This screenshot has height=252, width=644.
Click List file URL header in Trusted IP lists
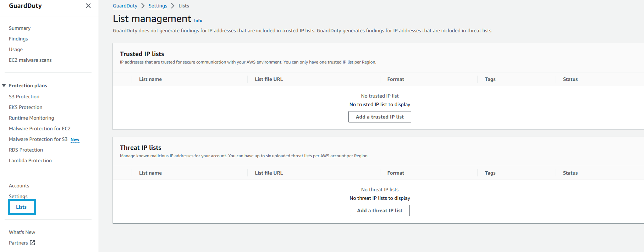point(269,79)
